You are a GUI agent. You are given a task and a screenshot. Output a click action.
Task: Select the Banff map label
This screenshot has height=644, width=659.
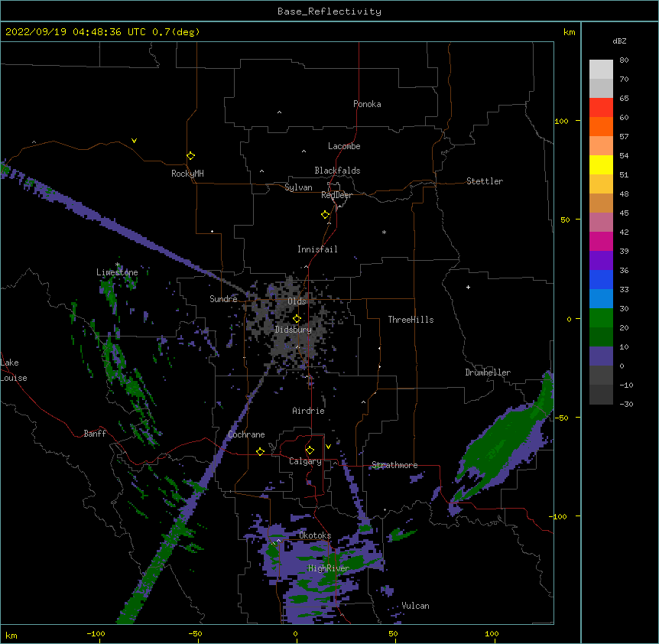95,434
